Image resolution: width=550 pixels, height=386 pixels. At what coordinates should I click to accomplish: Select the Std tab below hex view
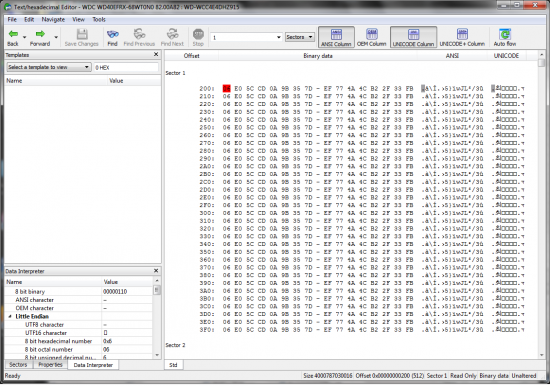[x=173, y=365]
